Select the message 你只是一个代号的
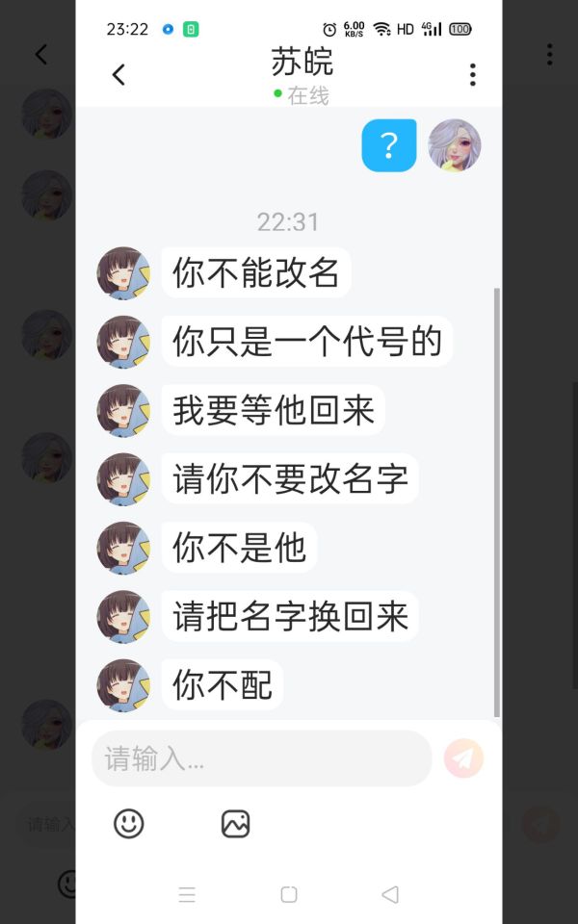The height and width of the screenshot is (924, 578). [x=306, y=341]
